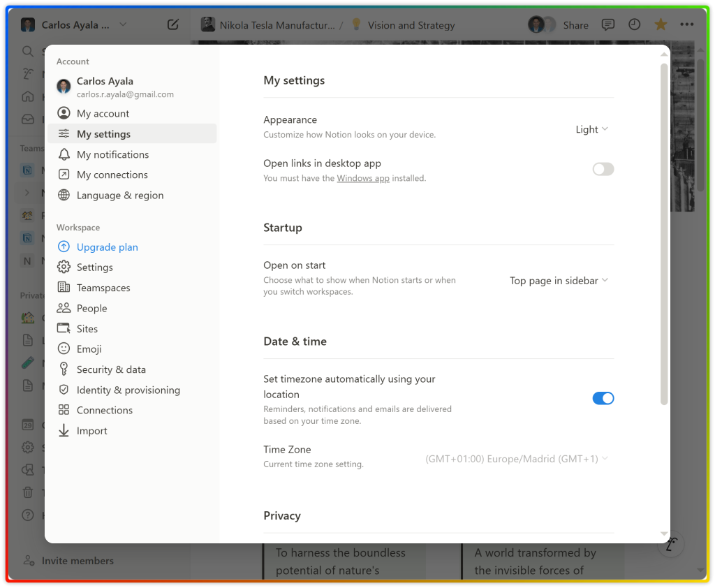Follow the Windows app link
715x588 pixels.
(x=363, y=178)
